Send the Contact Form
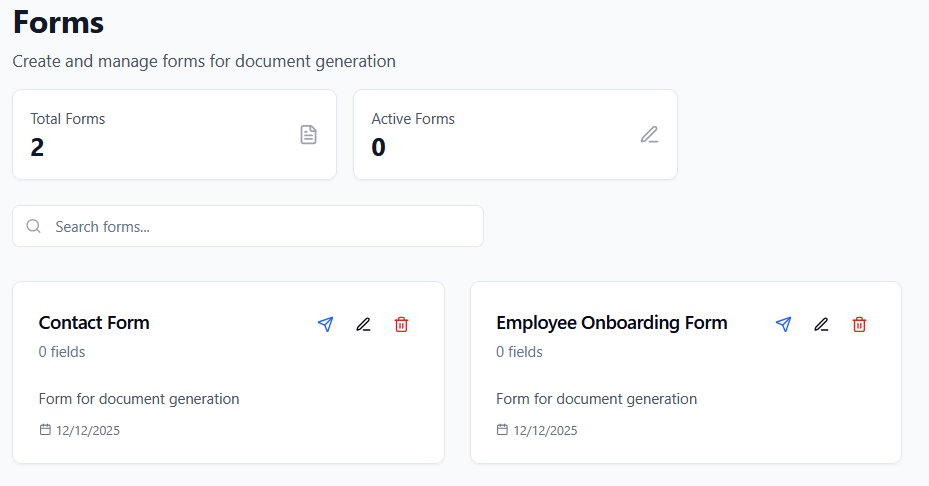The height and width of the screenshot is (486, 929). point(325,324)
